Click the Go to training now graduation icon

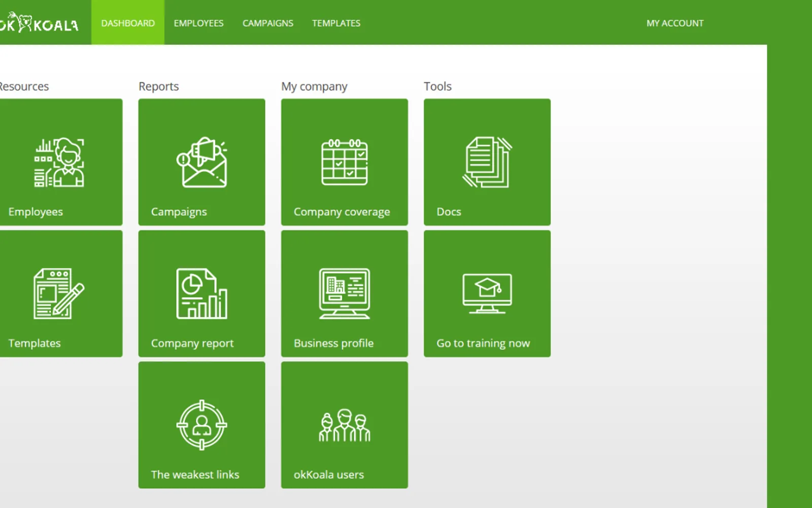tap(487, 294)
